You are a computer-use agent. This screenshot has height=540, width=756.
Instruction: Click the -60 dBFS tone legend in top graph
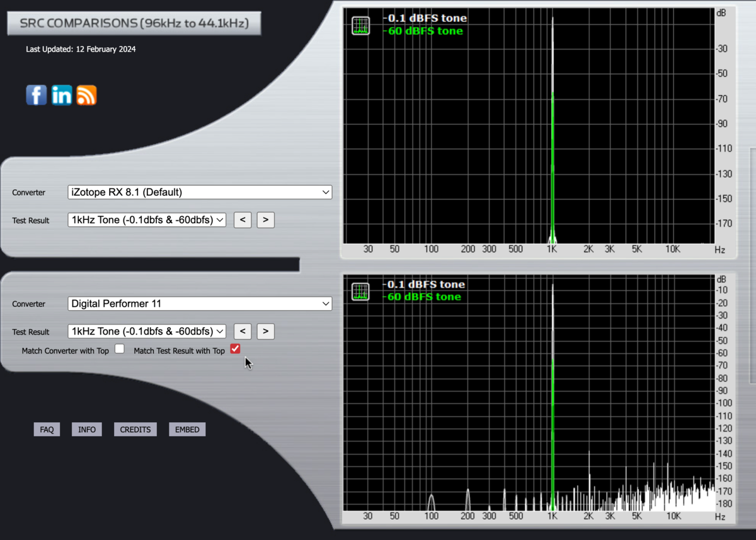coord(423,31)
